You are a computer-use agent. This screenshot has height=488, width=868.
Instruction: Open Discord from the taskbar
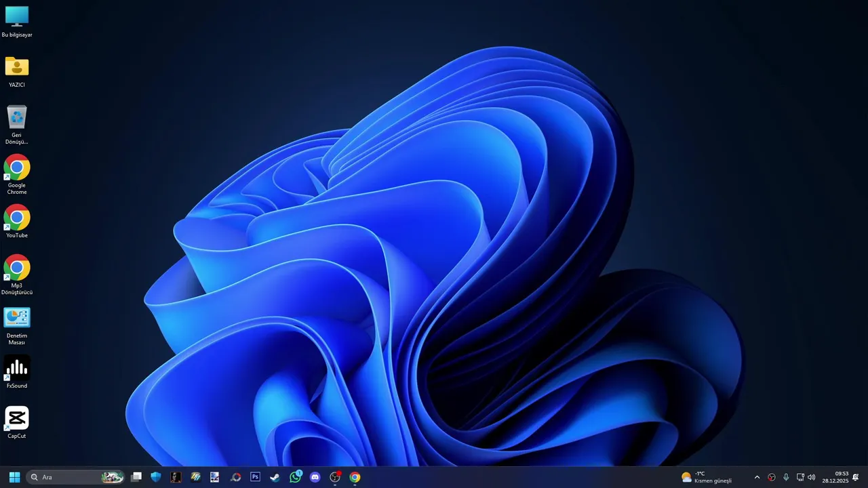315,477
